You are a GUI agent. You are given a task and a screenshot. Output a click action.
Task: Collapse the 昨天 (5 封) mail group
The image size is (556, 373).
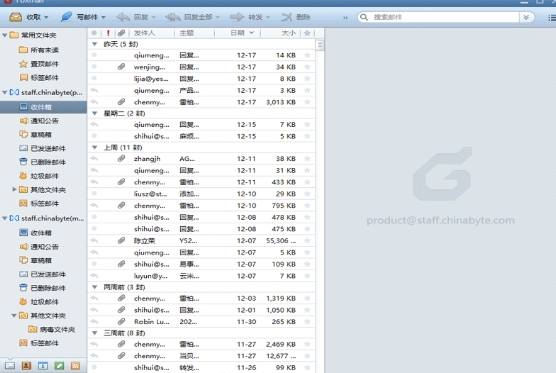tap(95, 44)
